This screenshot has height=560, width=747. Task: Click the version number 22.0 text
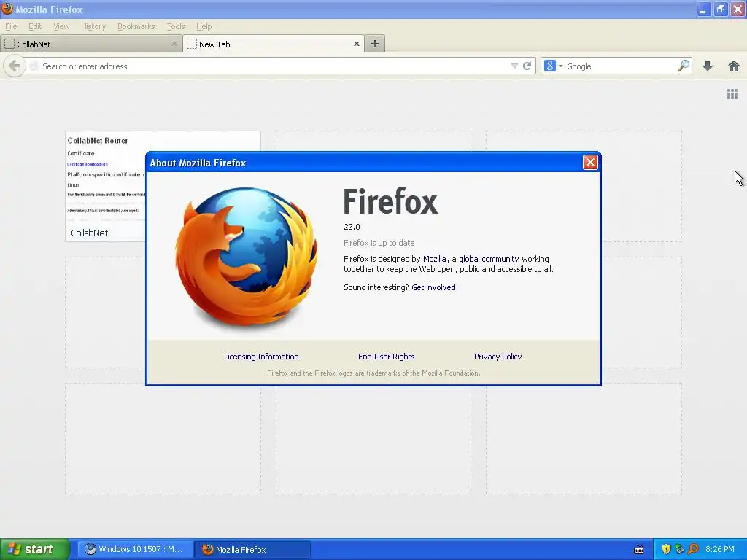pyautogui.click(x=352, y=227)
